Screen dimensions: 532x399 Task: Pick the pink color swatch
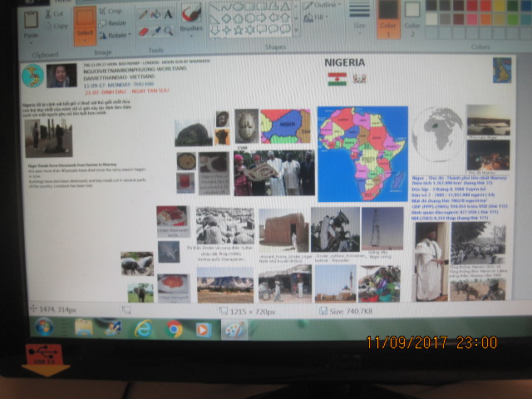click(472, 19)
